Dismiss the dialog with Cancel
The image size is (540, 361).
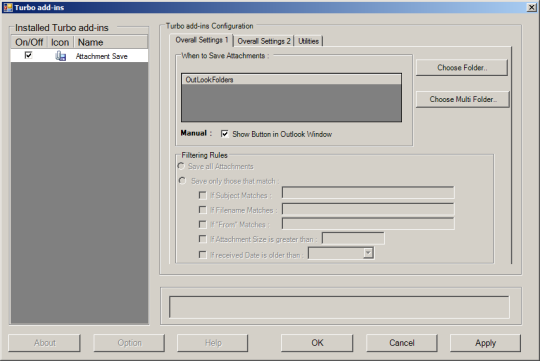click(402, 343)
